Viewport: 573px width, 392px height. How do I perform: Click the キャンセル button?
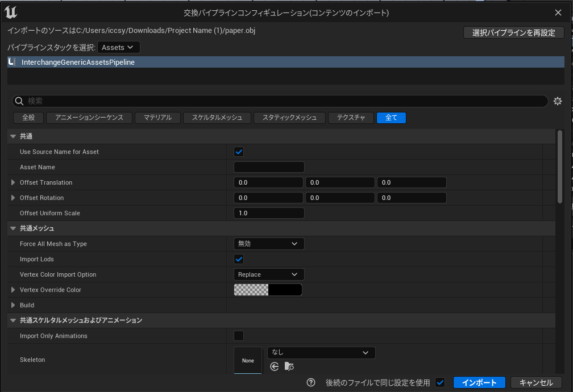pos(536,382)
